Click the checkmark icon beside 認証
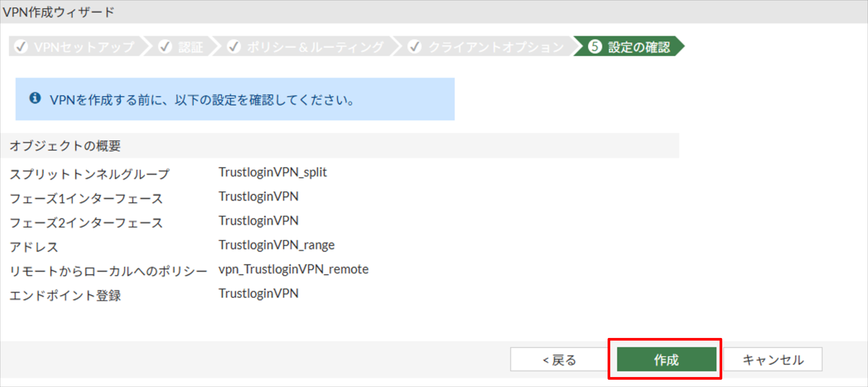The image size is (868, 387). pos(165,46)
